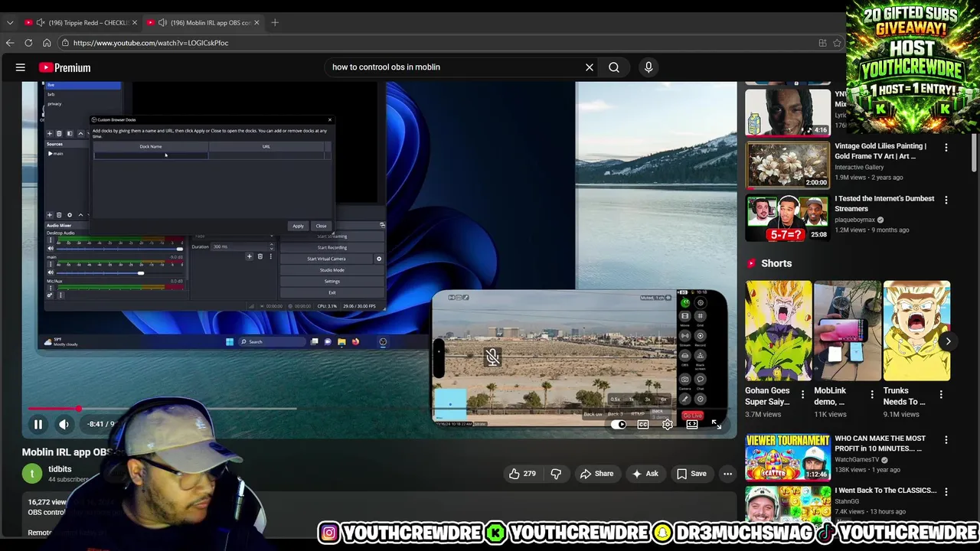Click the Camera button in Moblin app
This screenshot has height=551, width=980.
pyautogui.click(x=685, y=380)
